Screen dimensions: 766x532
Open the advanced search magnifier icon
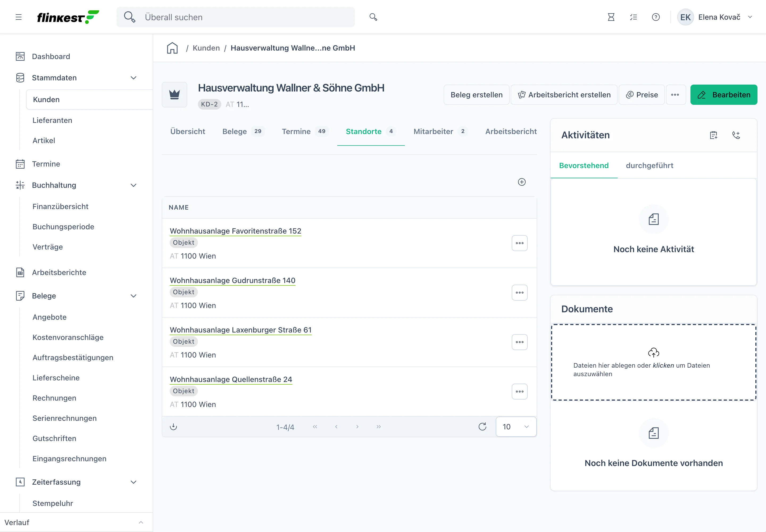pyautogui.click(x=373, y=17)
